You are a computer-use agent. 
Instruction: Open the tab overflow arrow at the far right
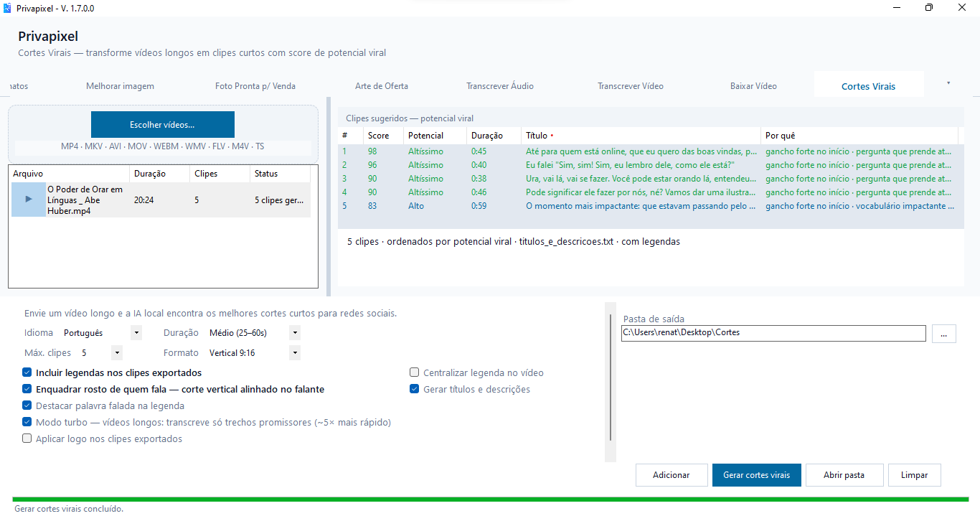click(x=948, y=84)
